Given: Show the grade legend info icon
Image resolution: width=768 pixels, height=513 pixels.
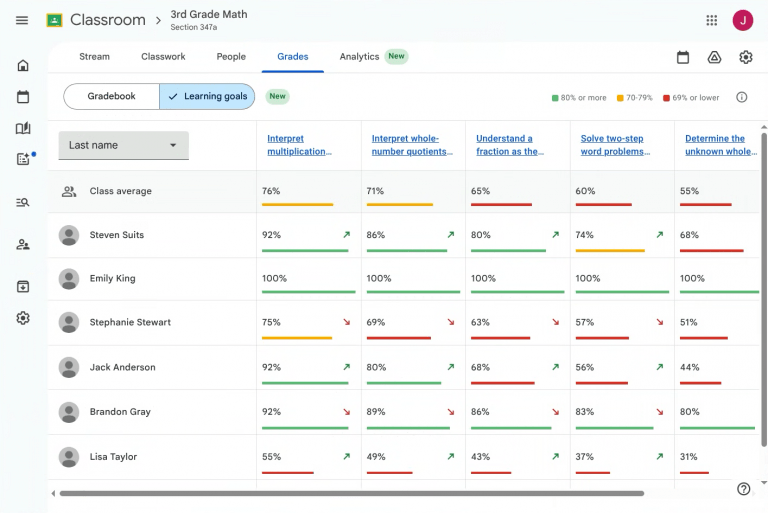Looking at the screenshot, I should 742,97.
